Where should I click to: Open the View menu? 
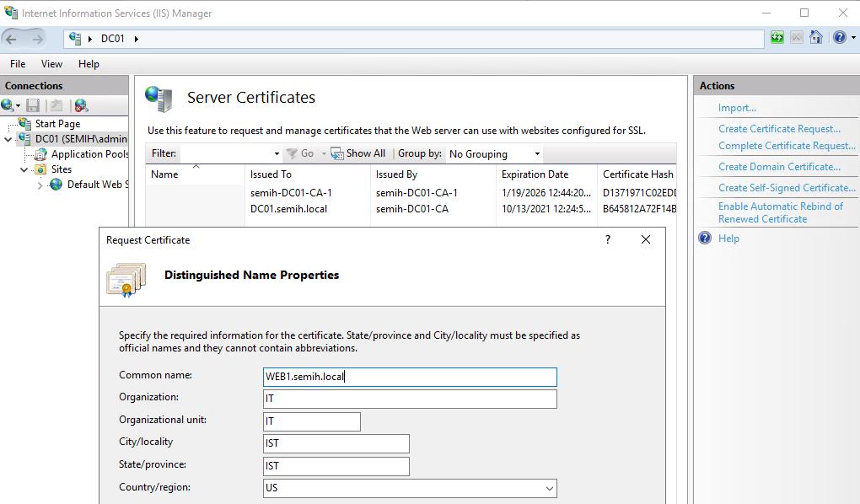[x=51, y=64]
